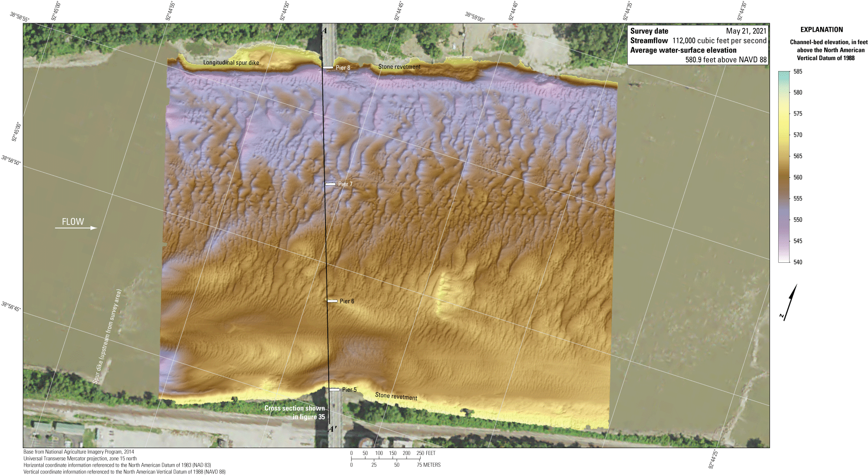Image resolution: width=868 pixels, height=475 pixels.
Task: Click the 545 legend value
Action: tap(797, 241)
